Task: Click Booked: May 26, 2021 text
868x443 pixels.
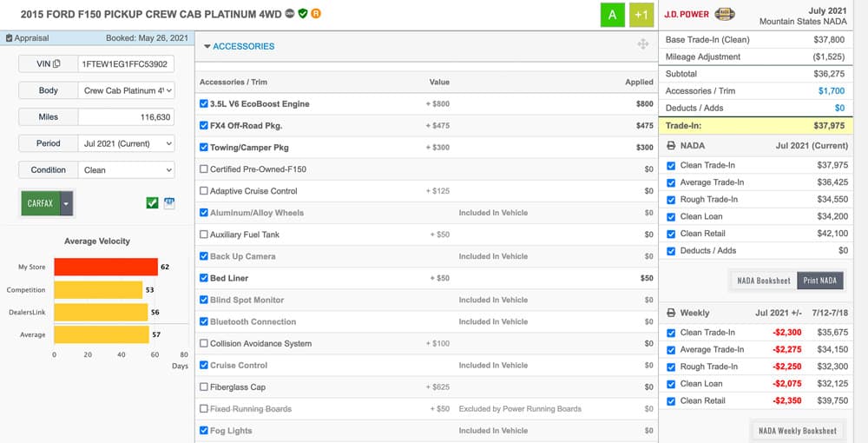Action: pos(147,38)
